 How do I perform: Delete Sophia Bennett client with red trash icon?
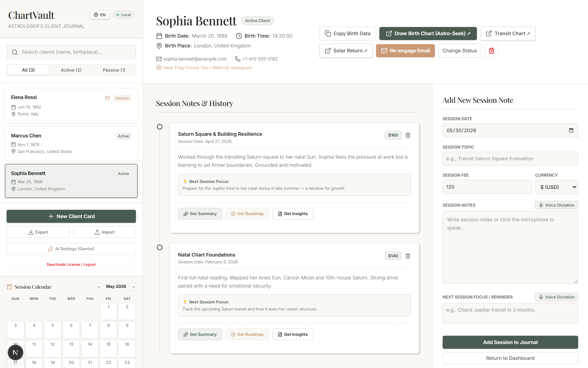[x=491, y=51]
